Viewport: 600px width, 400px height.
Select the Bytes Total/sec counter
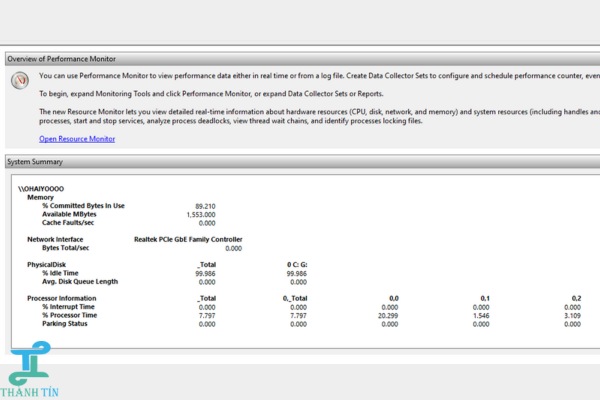71,248
